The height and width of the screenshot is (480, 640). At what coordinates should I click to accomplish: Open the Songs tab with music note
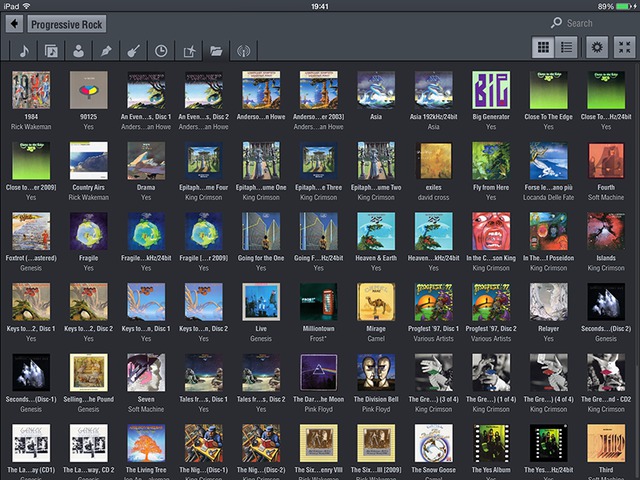click(x=24, y=50)
